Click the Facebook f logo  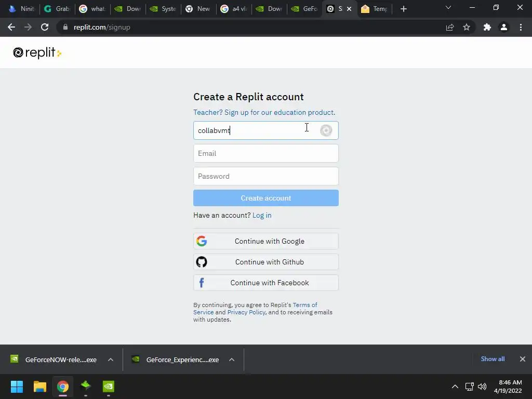coord(202,283)
